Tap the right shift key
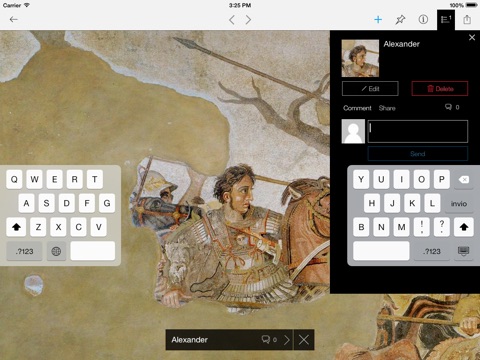Viewport: 480px width, 360px height. pos(464,227)
